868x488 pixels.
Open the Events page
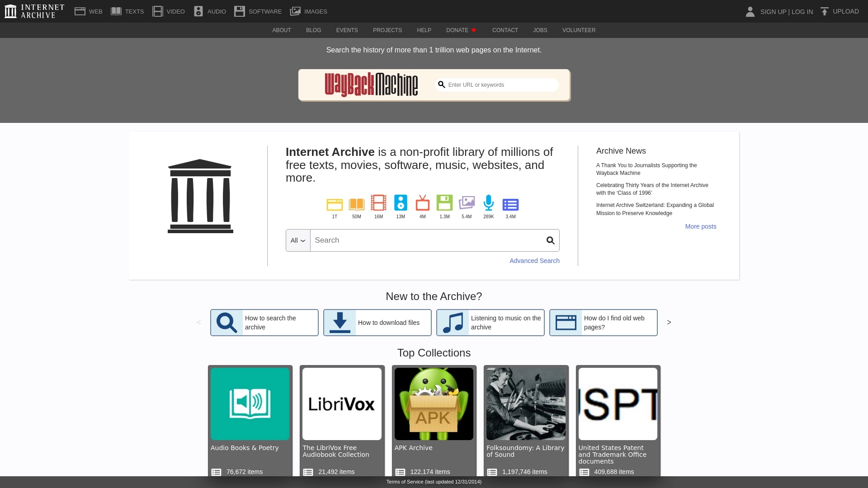347,30
